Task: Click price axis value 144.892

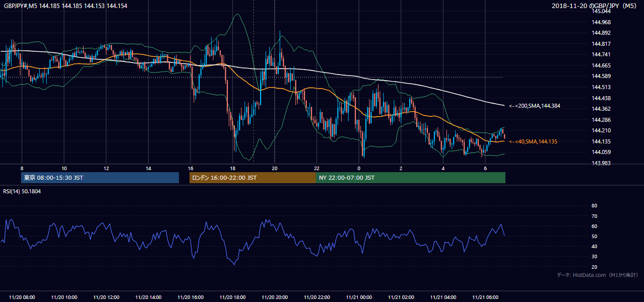Action: [x=601, y=33]
